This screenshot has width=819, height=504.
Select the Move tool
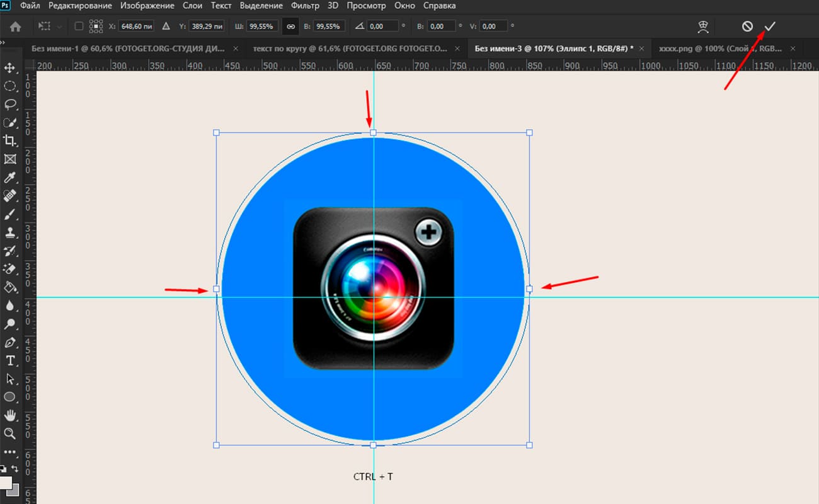10,67
